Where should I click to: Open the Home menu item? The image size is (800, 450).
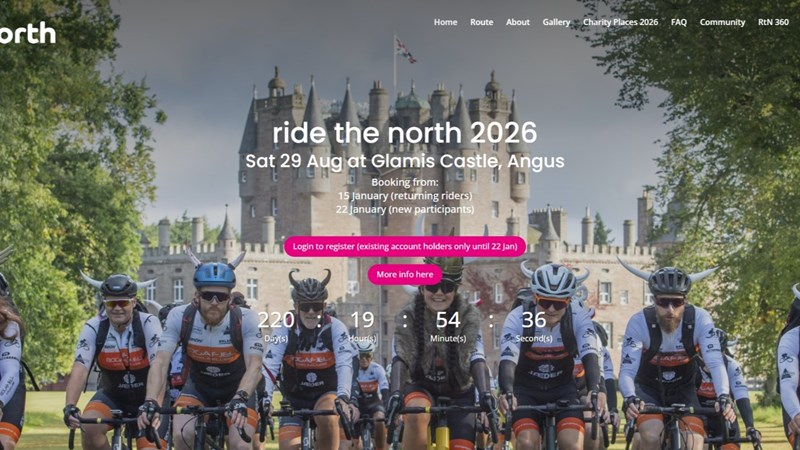(445, 22)
